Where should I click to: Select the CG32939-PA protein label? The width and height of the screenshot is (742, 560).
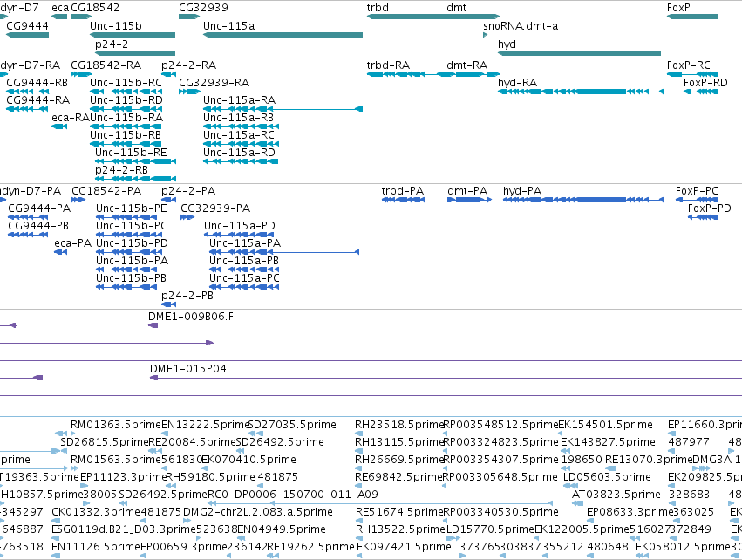(215, 208)
